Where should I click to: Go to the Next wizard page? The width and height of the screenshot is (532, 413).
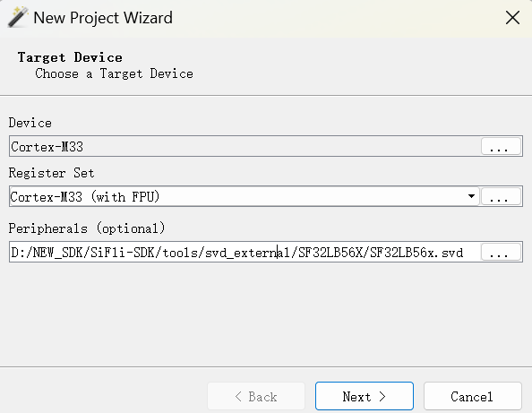(364, 396)
